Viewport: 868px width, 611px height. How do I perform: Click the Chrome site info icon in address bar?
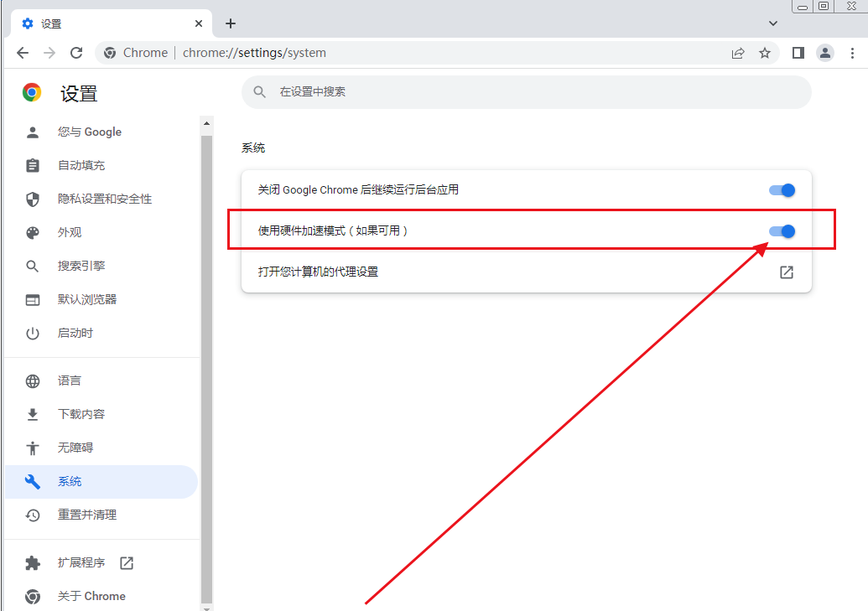110,53
